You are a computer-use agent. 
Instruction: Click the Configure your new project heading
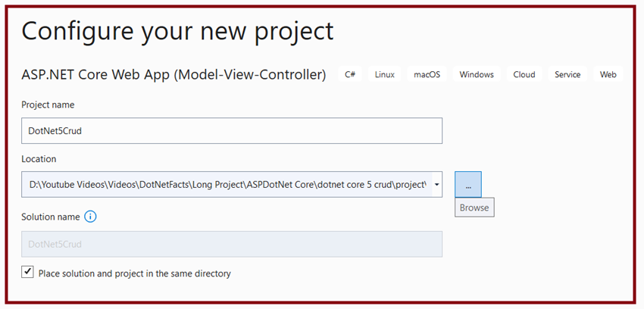(x=177, y=32)
